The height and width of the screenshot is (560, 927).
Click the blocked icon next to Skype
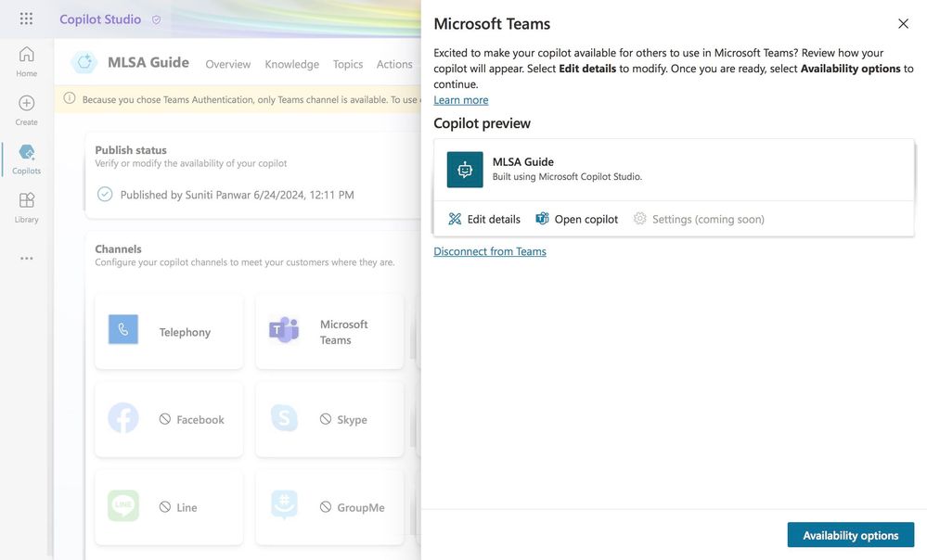click(x=326, y=419)
